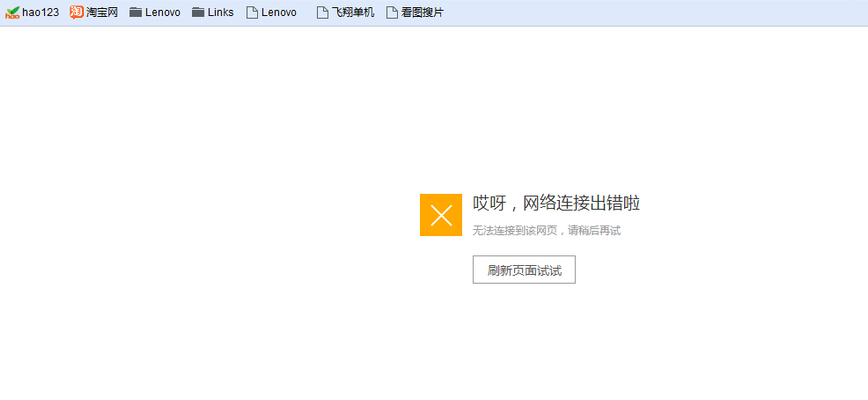Click the orange X error icon
This screenshot has height=400, width=868.
441,215
